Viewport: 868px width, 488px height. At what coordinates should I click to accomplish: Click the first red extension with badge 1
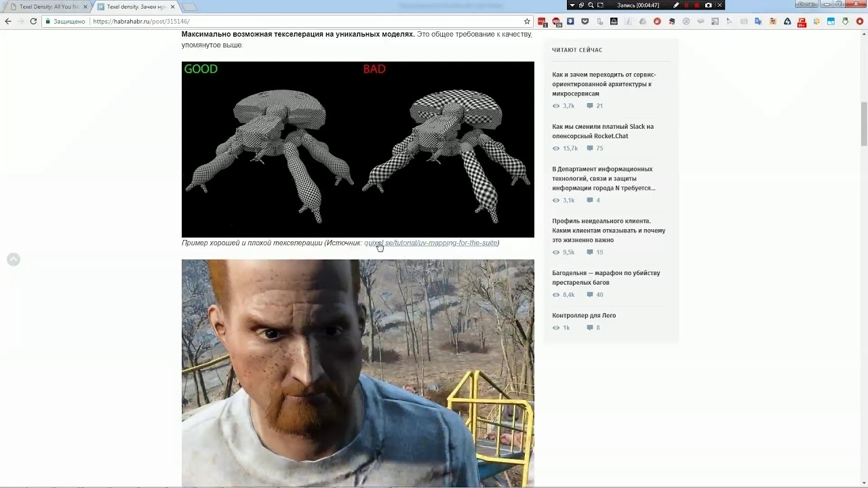(x=542, y=22)
